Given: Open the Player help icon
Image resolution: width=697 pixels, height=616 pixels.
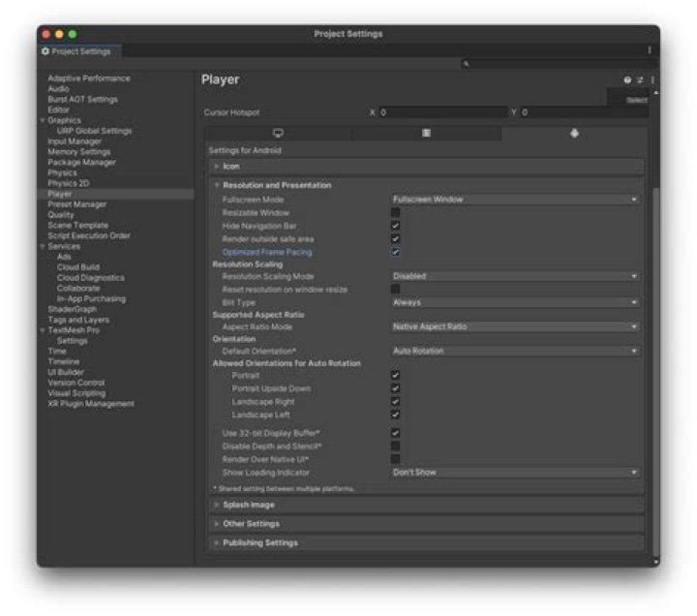Looking at the screenshot, I should click(627, 80).
